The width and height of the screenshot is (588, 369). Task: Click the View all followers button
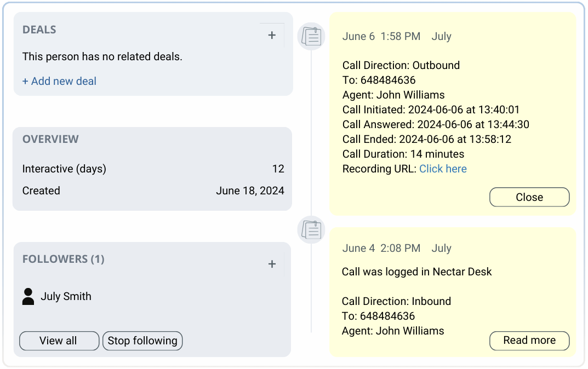point(59,341)
